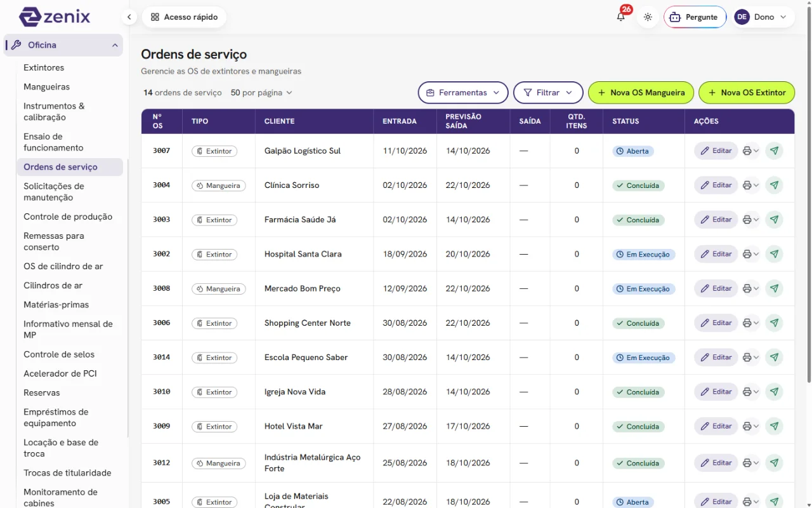Viewport: 812px width, 508px height.
Task: Click the Em Execução status for OS 3008
Action: click(644, 289)
